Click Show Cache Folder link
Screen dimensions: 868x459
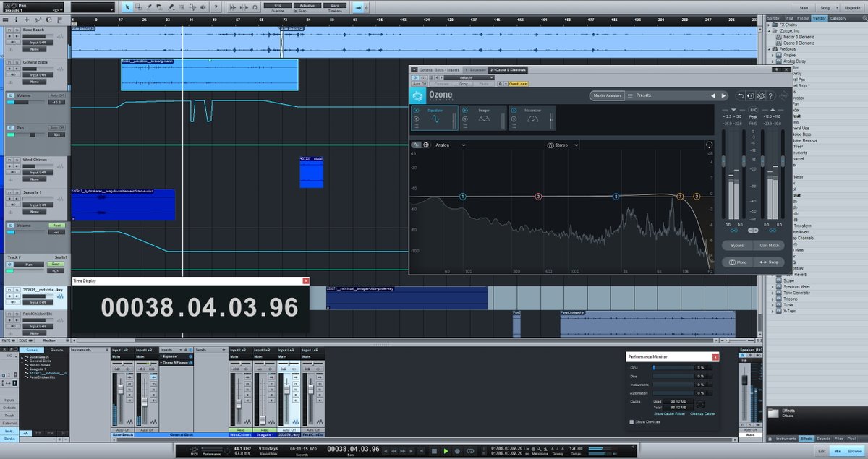coord(669,413)
